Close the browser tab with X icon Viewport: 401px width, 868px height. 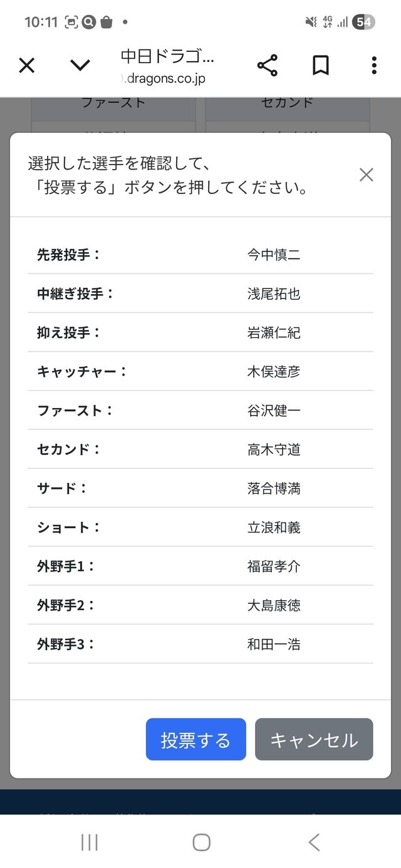[26, 65]
